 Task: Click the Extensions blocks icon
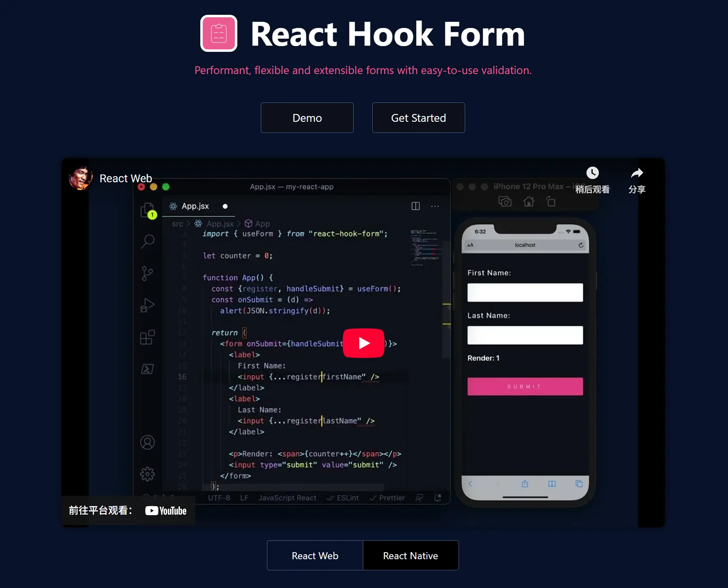147,337
